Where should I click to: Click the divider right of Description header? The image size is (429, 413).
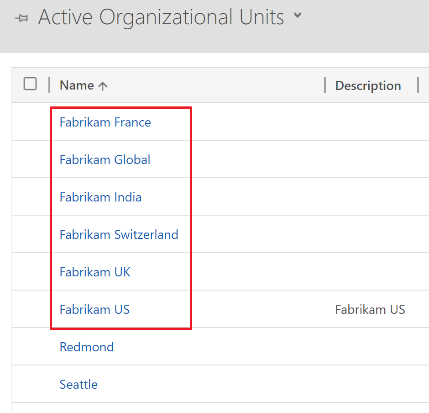point(418,85)
